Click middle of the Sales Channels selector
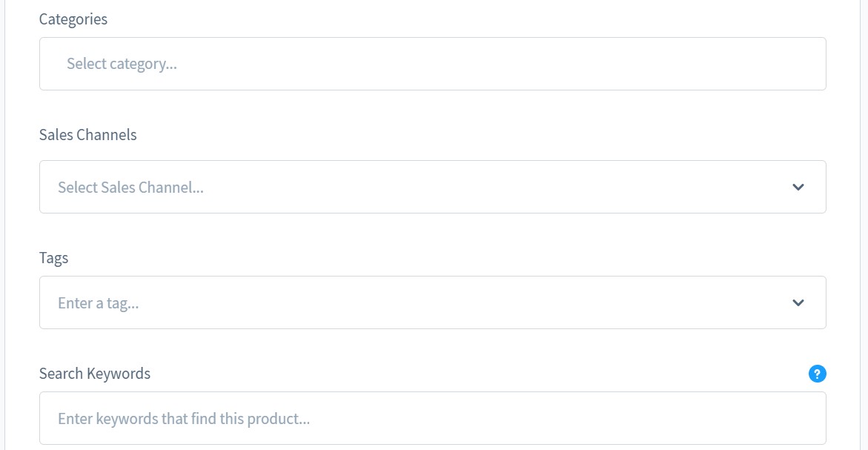 (x=432, y=187)
